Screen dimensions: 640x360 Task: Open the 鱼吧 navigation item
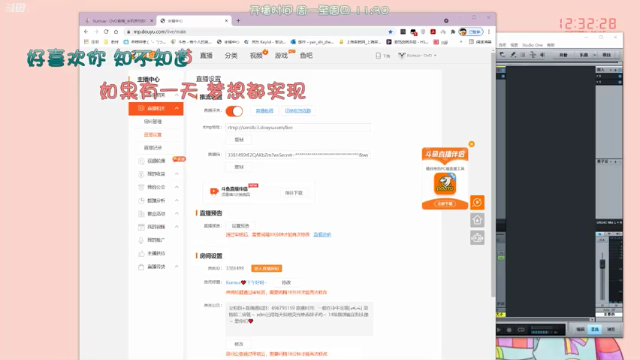click(x=306, y=56)
